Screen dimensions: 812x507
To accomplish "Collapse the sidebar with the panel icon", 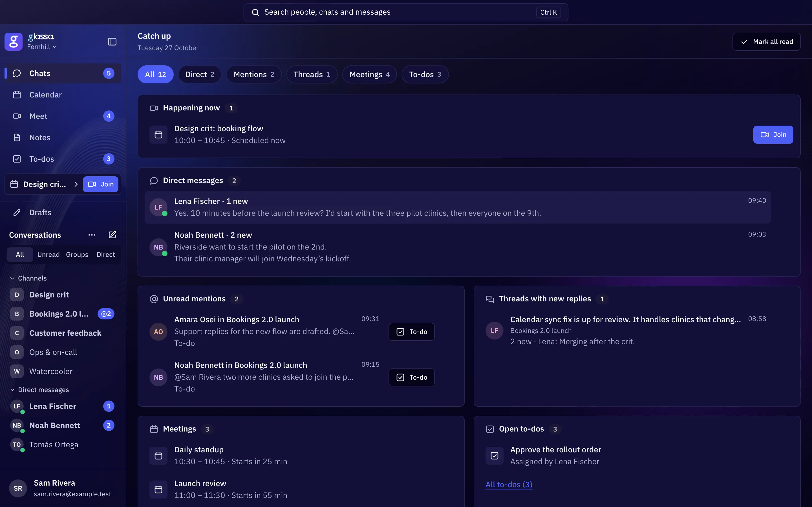I will (112, 42).
